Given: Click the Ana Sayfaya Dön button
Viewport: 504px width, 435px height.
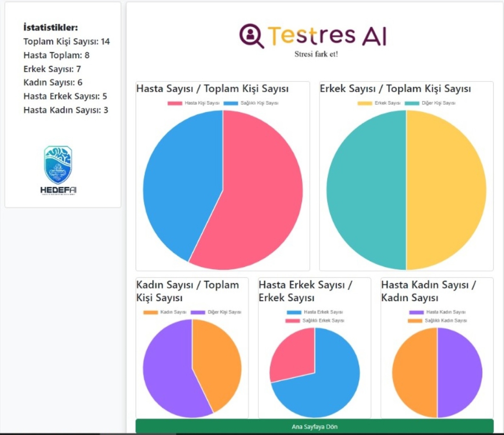Looking at the screenshot, I should [314, 427].
